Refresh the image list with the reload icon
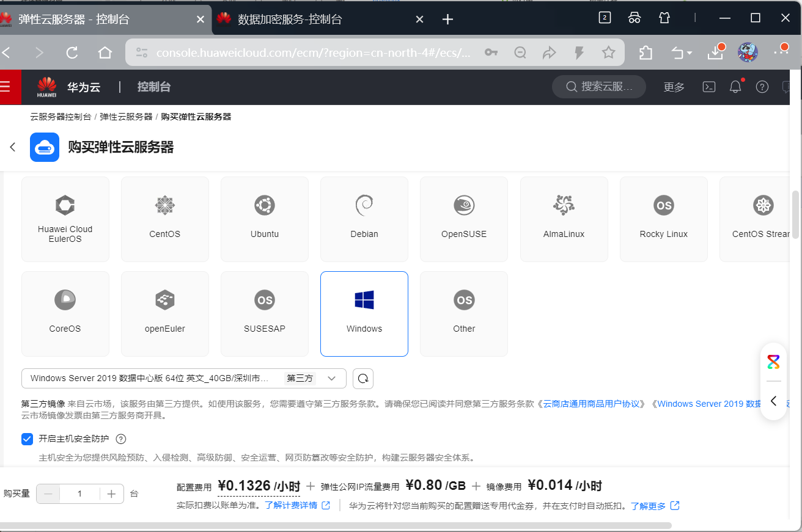Viewport: 802px width, 532px height. coord(363,379)
